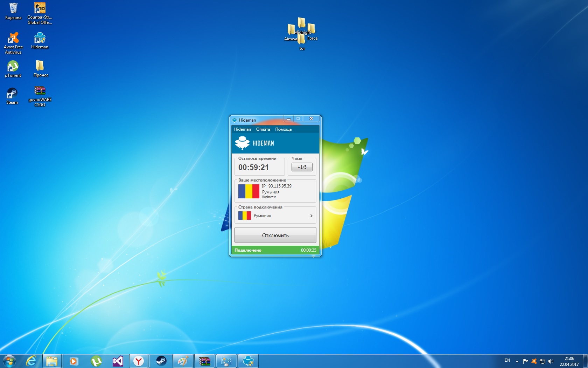This screenshot has height=368, width=588.
Task: Click the Yandex Browser taskbar icon
Action: click(139, 361)
